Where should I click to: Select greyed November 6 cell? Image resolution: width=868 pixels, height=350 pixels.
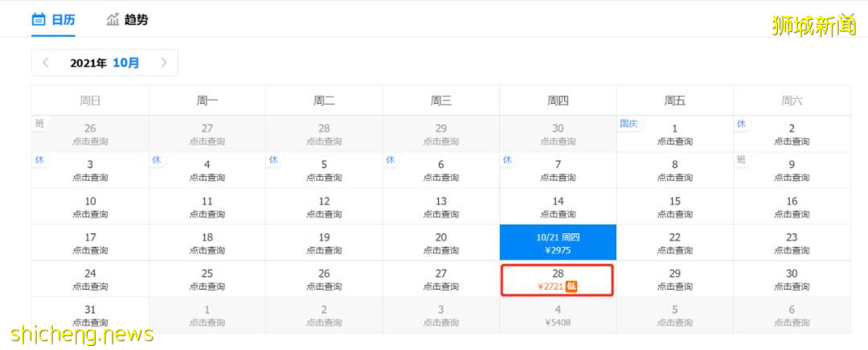pyautogui.click(x=792, y=315)
